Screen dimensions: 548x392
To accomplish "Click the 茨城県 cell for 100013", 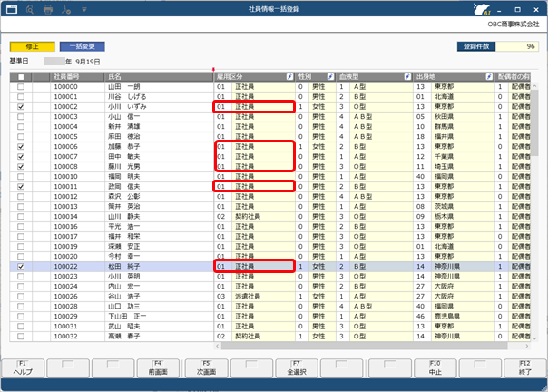I will click(x=463, y=207).
